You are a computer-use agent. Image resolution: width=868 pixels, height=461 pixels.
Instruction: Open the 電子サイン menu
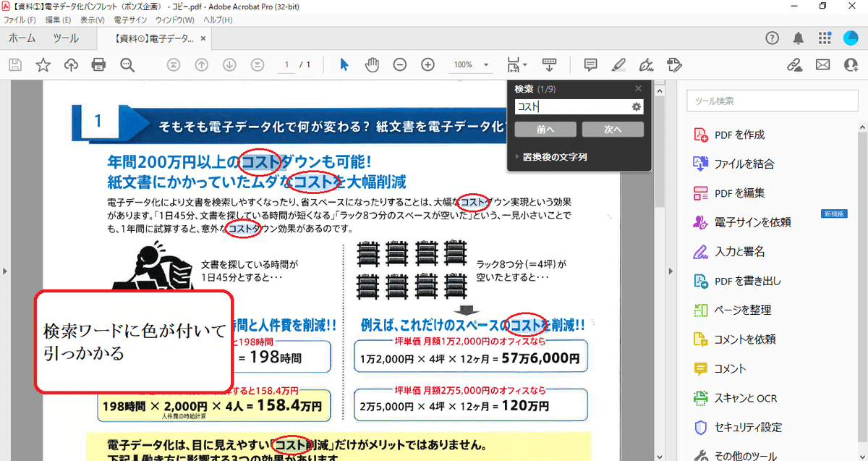point(131,20)
